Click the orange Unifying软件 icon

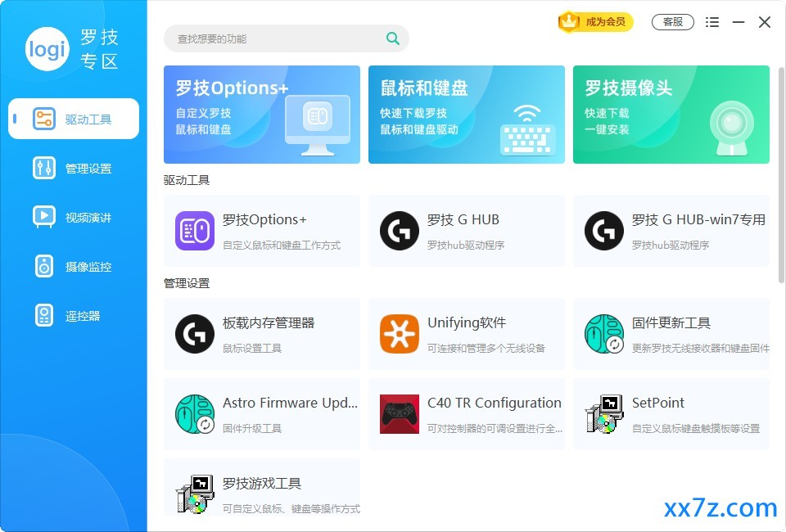pos(400,334)
